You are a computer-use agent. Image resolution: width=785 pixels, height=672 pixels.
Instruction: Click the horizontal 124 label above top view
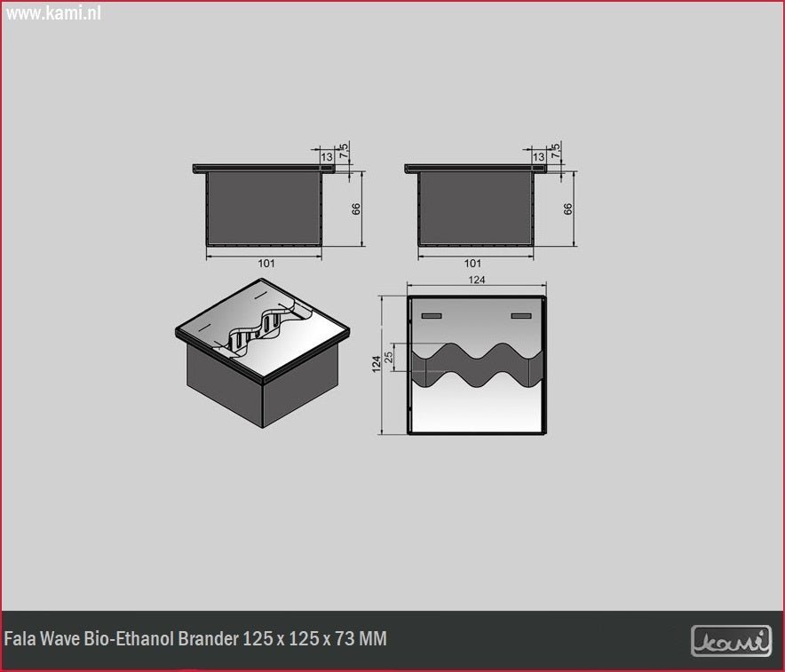tap(476, 281)
